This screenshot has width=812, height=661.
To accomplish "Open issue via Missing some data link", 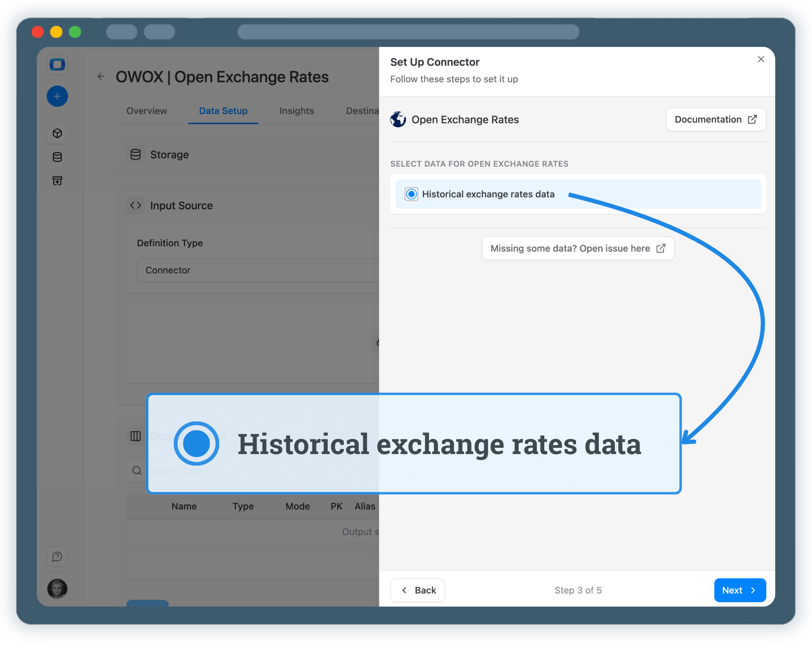I will 578,248.
